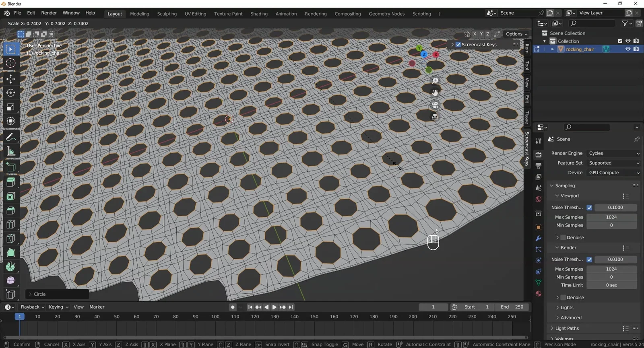Activate the Move tool
Viewport: 644px width, 348px height.
pyautogui.click(x=11, y=78)
